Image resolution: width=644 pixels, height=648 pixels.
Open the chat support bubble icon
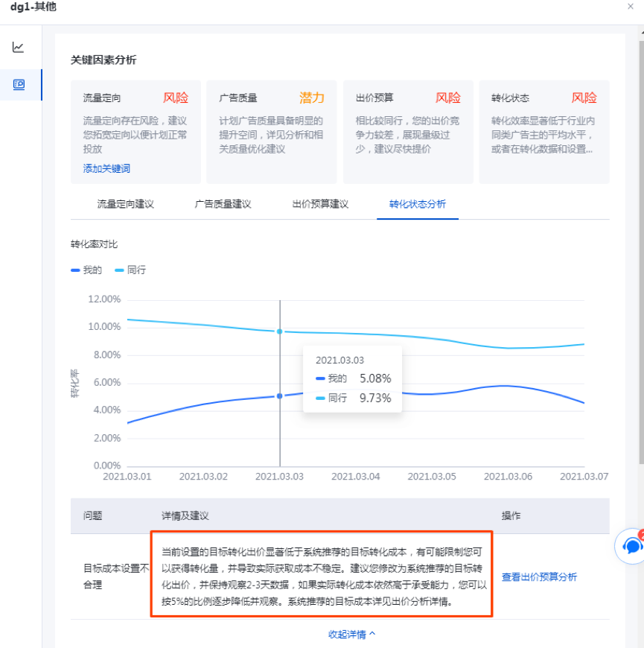point(632,547)
